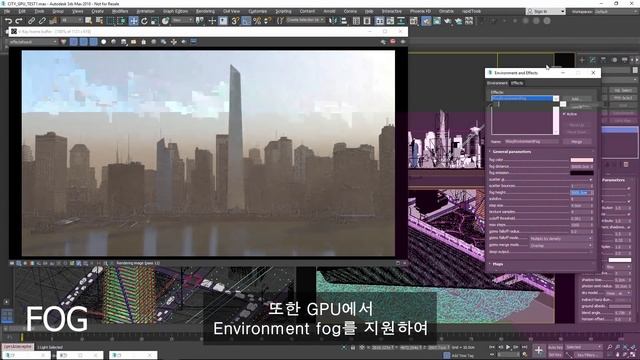Screen dimensions: 640x360
Task: Toggle the Deep output checkbox
Action: tap(591, 252)
